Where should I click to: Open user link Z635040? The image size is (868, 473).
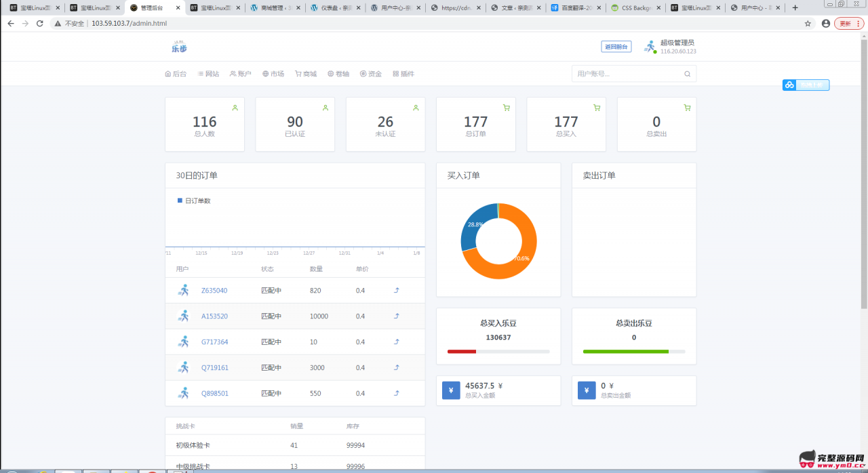[214, 291]
